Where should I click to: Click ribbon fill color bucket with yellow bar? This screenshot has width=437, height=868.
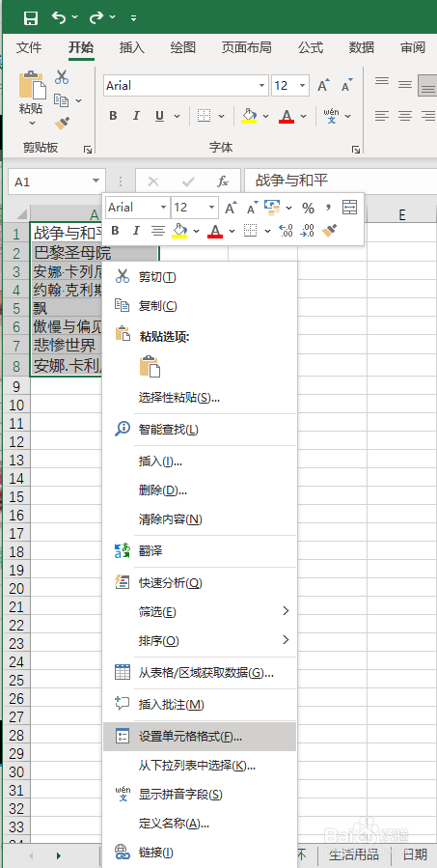[x=250, y=116]
